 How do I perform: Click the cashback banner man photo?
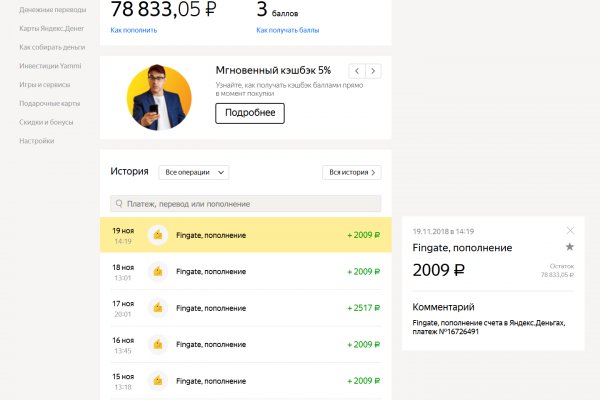click(158, 97)
